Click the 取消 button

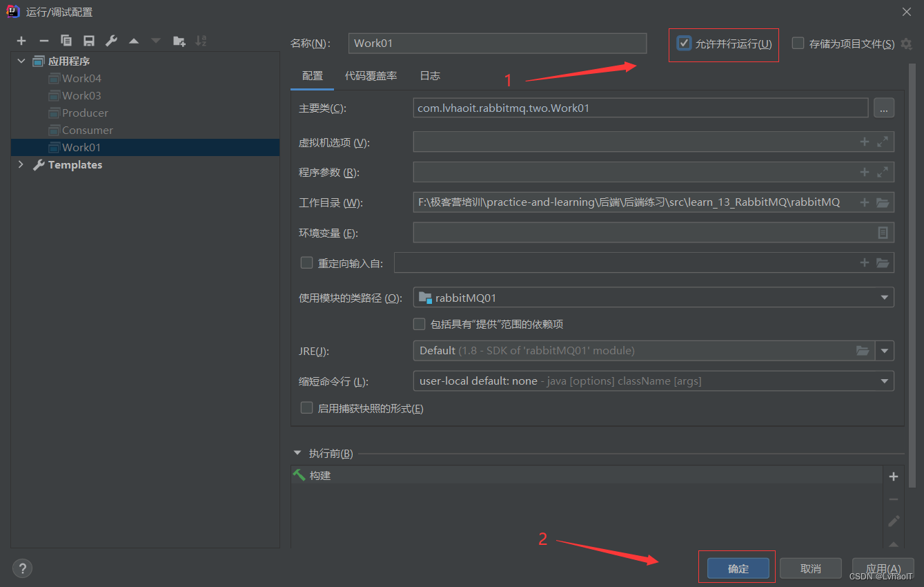click(x=811, y=568)
